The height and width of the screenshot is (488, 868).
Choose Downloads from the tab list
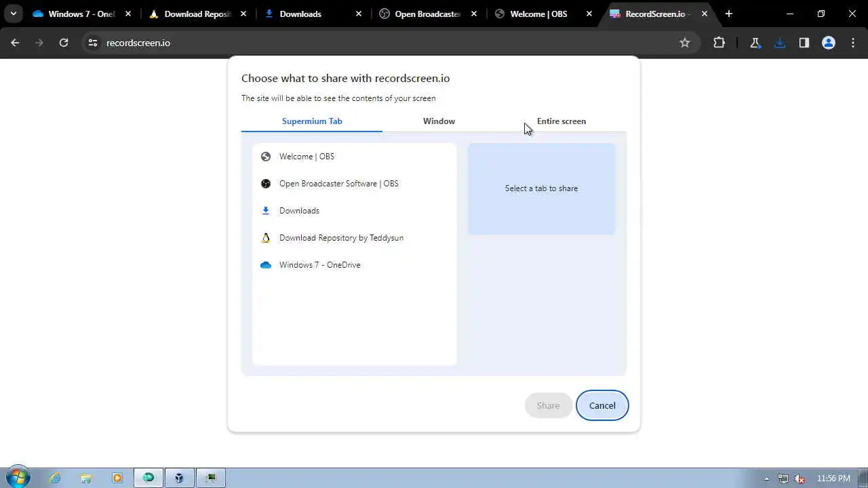[x=354, y=211]
